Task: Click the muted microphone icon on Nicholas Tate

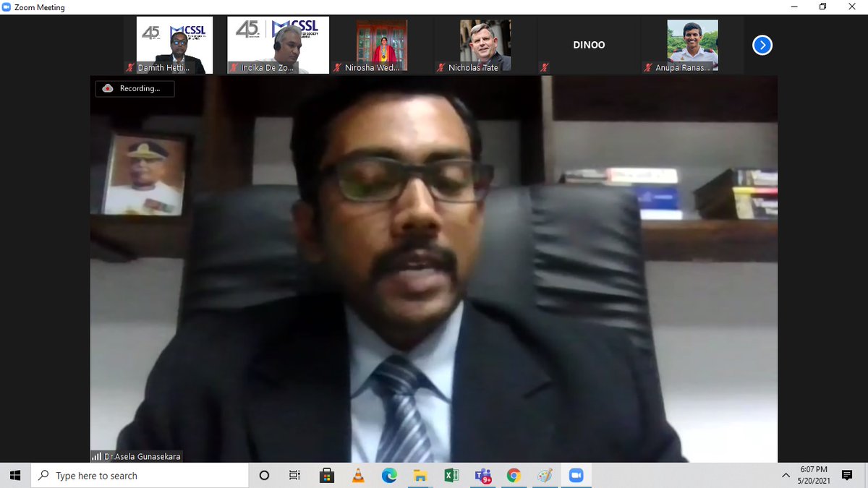Action: point(441,68)
